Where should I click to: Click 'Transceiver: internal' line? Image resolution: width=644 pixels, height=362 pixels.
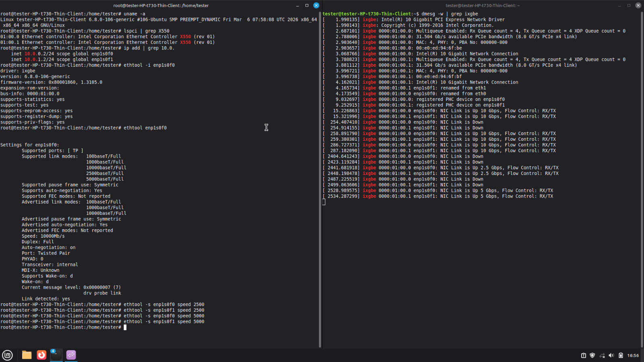tap(50, 265)
